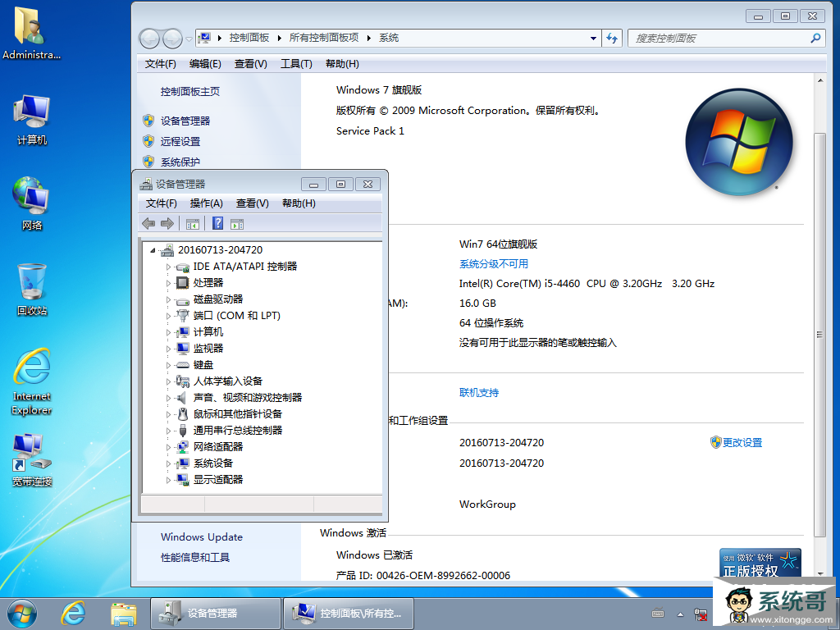Select the 通用串行总线控制器 USB icon
Image resolution: width=840 pixels, height=630 pixels.
point(183,430)
